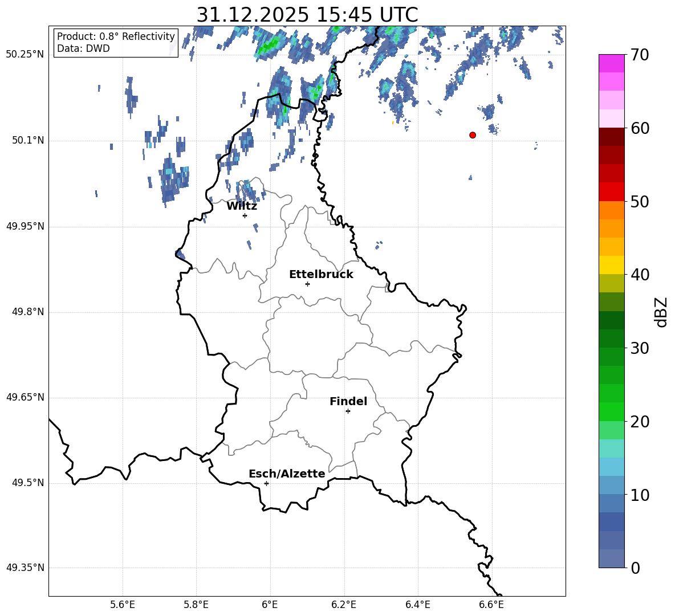The height and width of the screenshot is (616, 675).
Task: Click the Product 0.8° Reflectivity info box
Action: click(x=116, y=43)
